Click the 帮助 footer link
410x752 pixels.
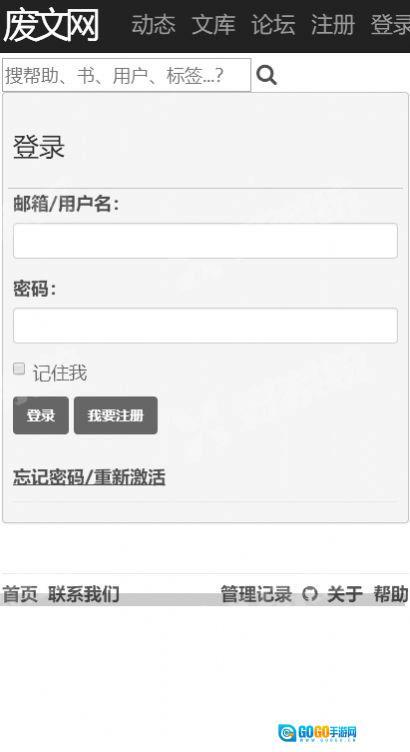[391, 594]
